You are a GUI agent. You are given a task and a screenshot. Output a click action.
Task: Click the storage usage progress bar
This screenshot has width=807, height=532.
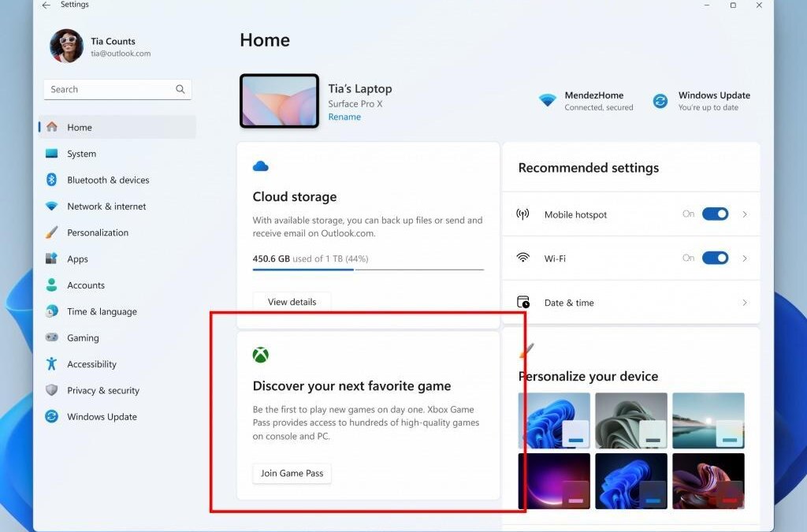point(367,270)
